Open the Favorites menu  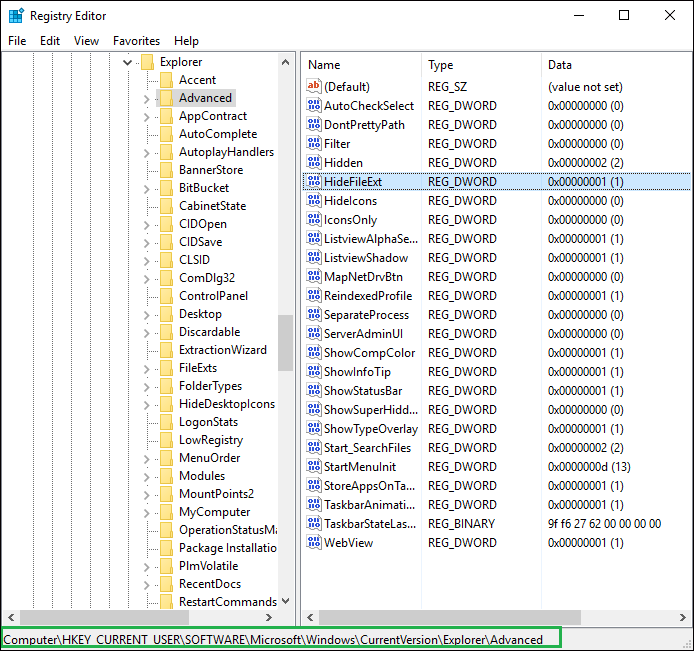point(136,41)
